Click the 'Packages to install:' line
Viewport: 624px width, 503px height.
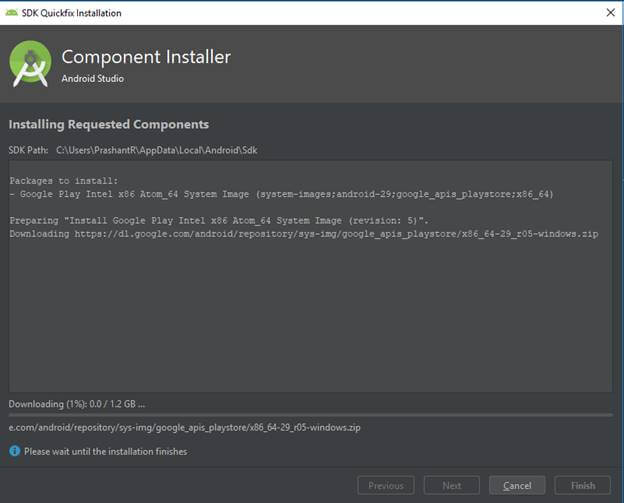click(x=64, y=181)
